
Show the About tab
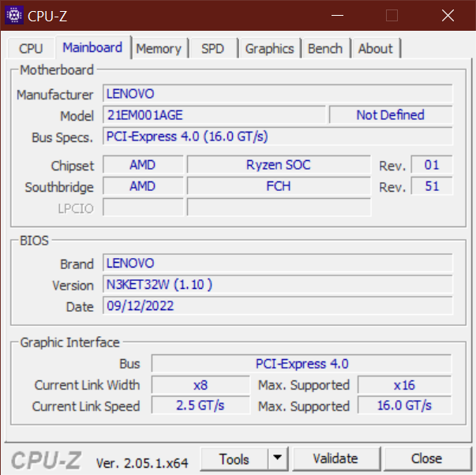click(376, 49)
